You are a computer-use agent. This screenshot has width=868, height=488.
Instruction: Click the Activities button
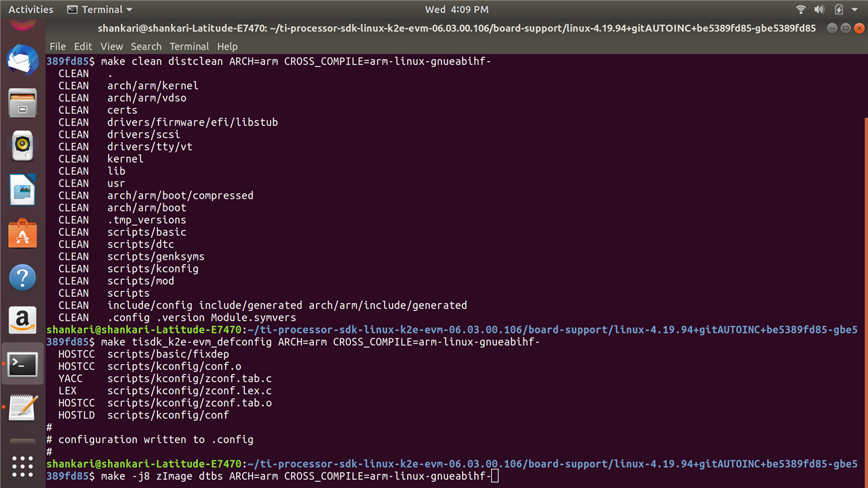pyautogui.click(x=31, y=9)
